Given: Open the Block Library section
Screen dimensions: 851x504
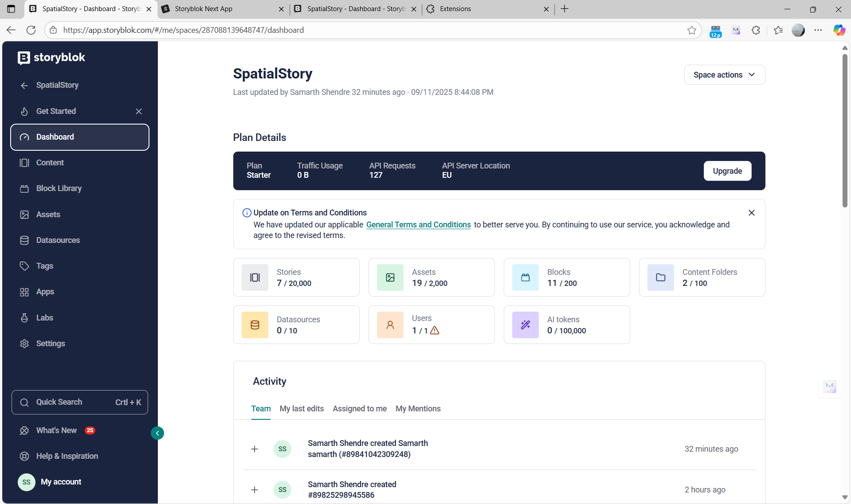Looking at the screenshot, I should tap(80, 188).
